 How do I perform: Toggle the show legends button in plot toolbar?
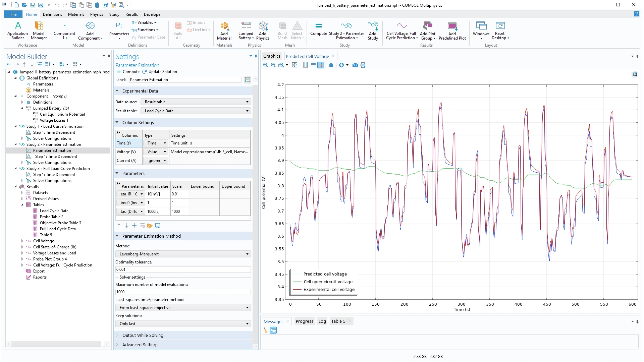[x=321, y=65]
